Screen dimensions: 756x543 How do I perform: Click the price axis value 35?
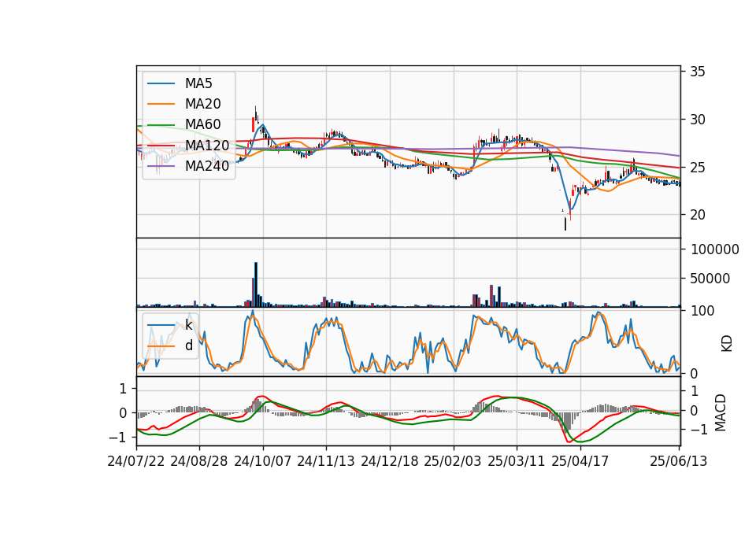coord(698,72)
